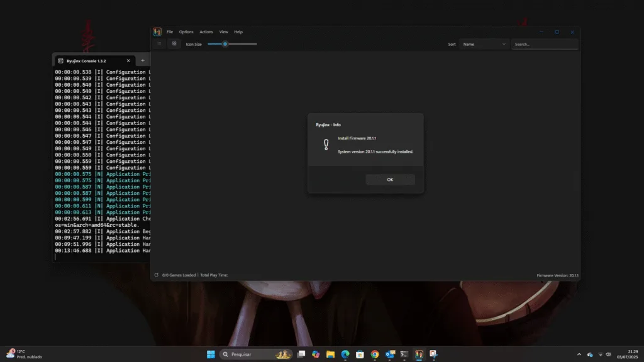Click 'Install Firmware 20.1.1' dialog heading
This screenshot has width=644, height=362.
pos(357,138)
